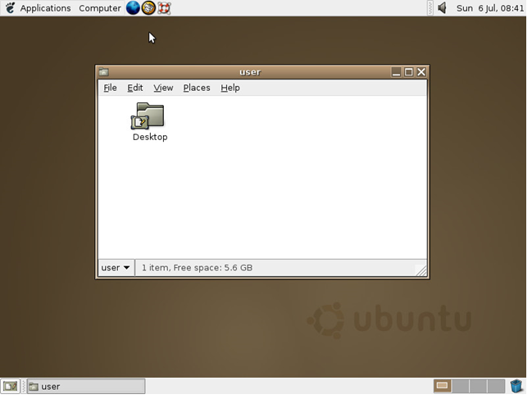Click the Show Desktop button icon
Screen dimensions: 532x399
(10, 386)
